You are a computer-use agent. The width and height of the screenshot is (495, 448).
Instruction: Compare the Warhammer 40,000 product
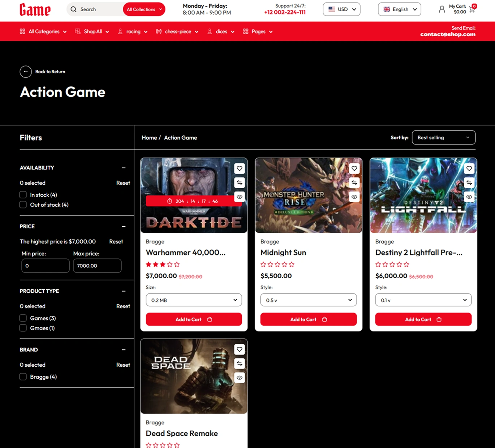[240, 183]
